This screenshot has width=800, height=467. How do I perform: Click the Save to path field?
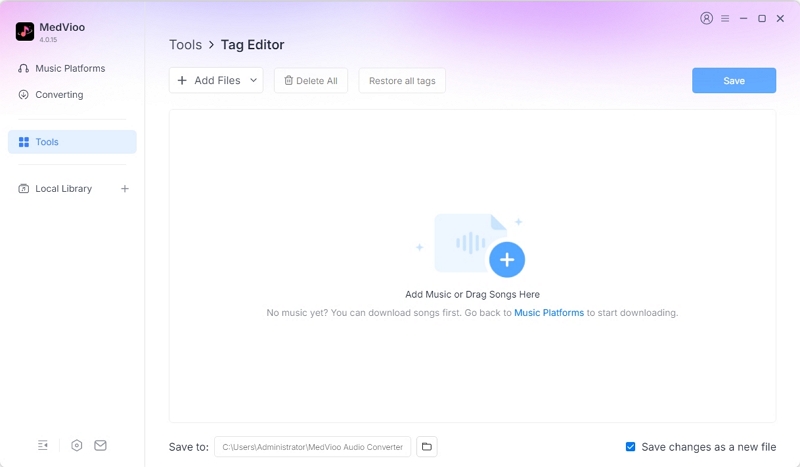tap(312, 447)
